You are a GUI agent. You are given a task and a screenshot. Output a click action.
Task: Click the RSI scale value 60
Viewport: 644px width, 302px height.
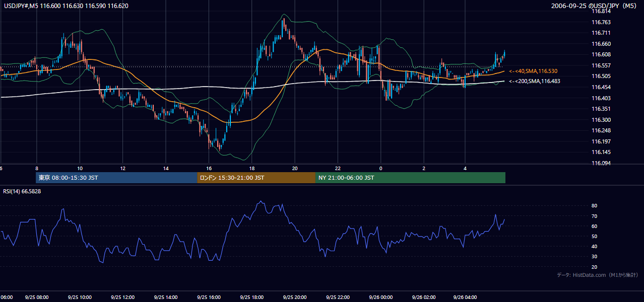point(594,226)
